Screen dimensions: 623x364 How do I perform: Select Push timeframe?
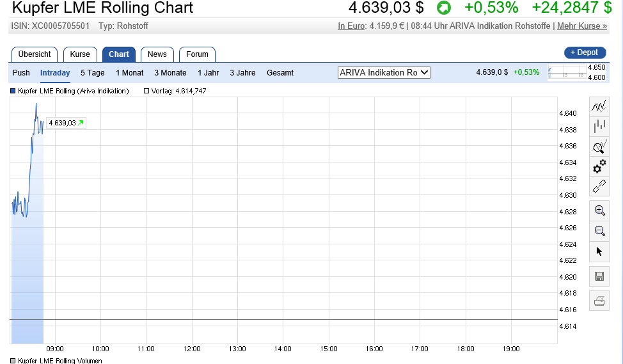point(21,73)
